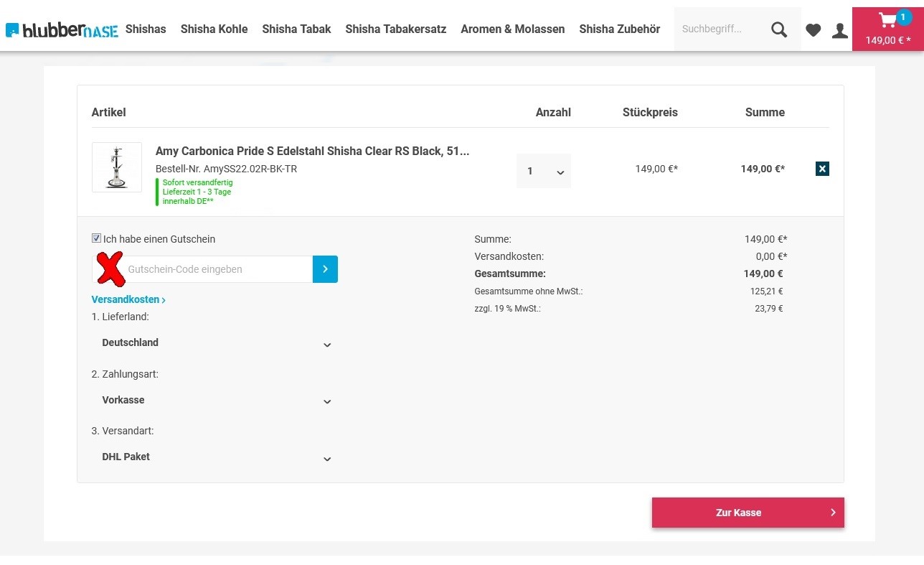Image resolution: width=924 pixels, height=565 pixels.
Task: Open Shisha Tabakersatz menu
Action: point(396,29)
